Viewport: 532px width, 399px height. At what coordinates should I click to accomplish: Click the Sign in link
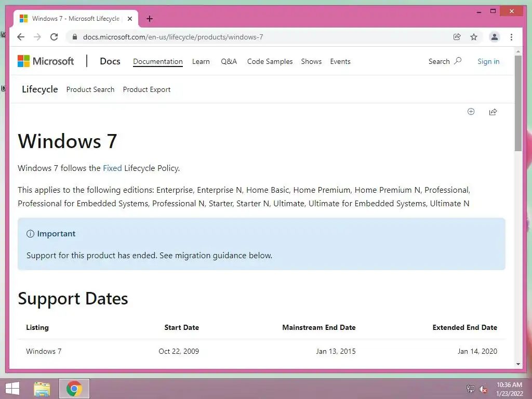pos(488,61)
